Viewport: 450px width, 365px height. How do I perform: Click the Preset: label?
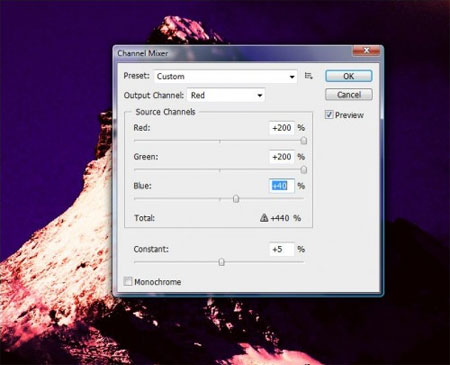coord(136,76)
